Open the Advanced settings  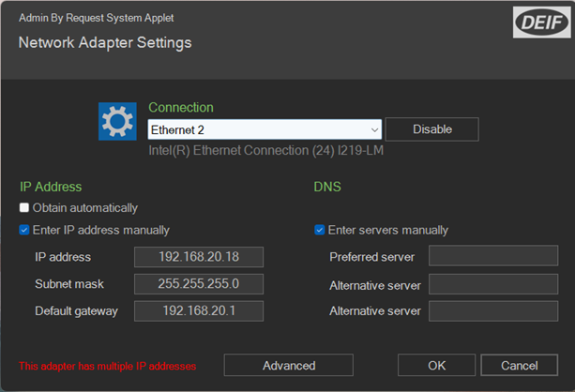288,365
